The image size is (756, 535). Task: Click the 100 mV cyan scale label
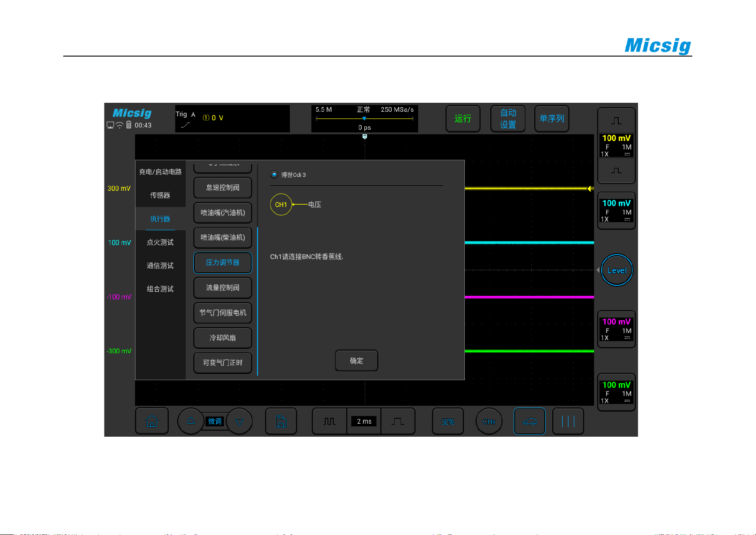[x=119, y=243]
